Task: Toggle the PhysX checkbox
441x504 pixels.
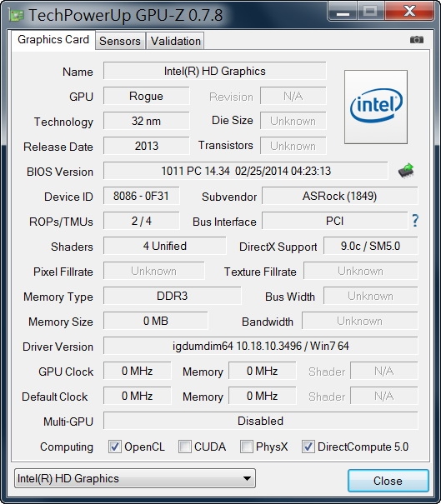Action: tap(247, 447)
